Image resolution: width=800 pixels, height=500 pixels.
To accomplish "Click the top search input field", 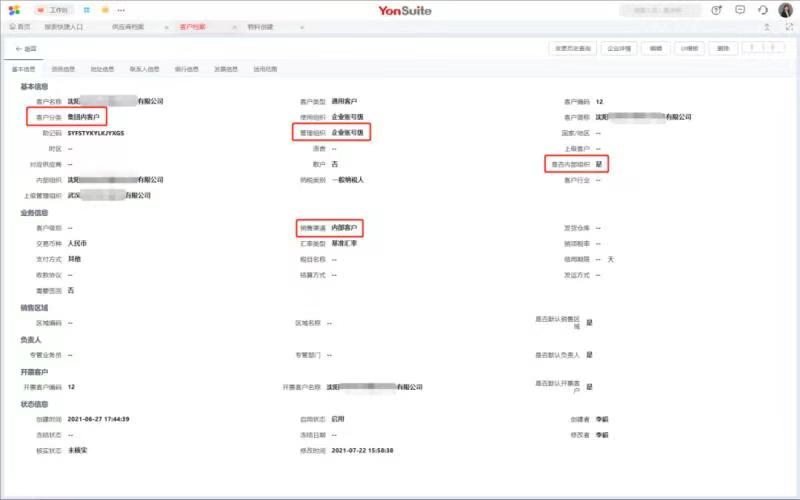I will point(660,10).
